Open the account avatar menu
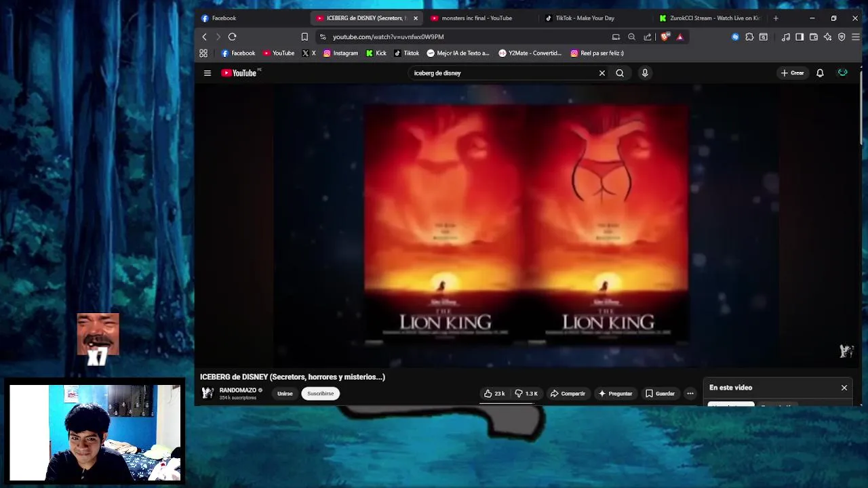 842,73
